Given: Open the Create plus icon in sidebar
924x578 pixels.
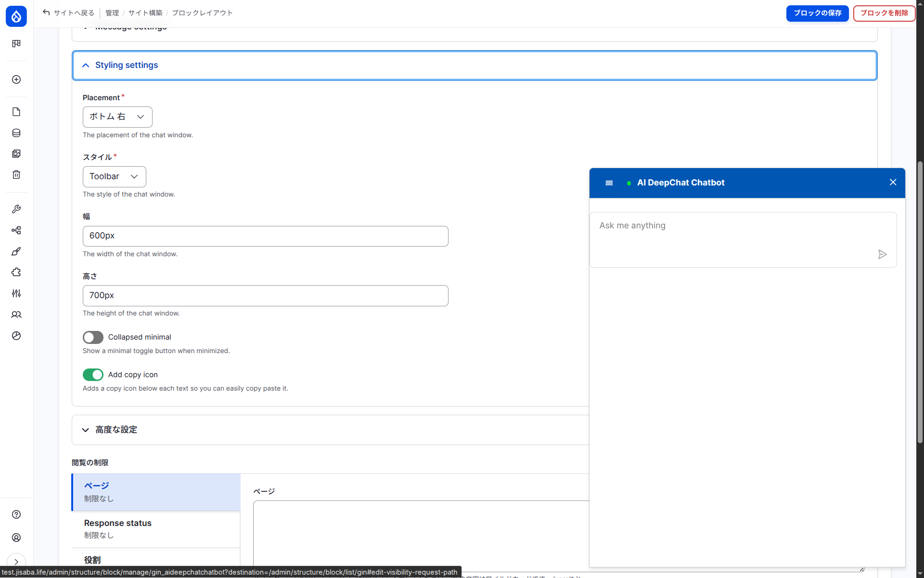Looking at the screenshot, I should tap(16, 79).
